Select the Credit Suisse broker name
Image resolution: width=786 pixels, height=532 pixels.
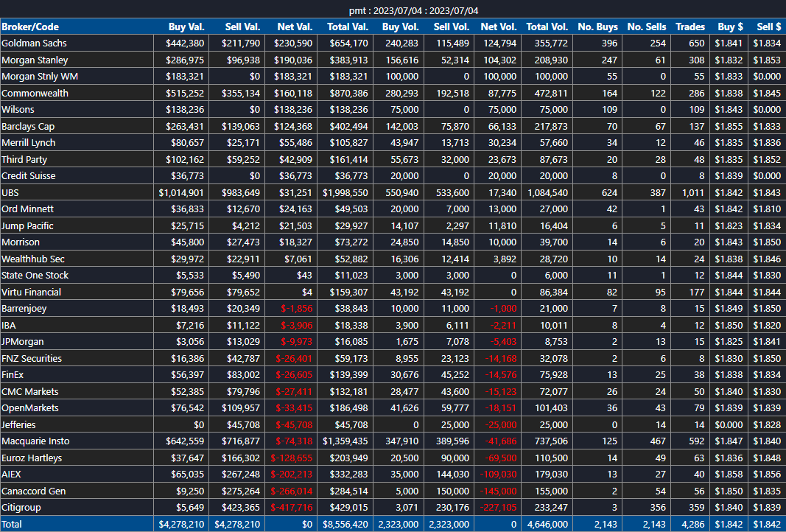pyautogui.click(x=29, y=175)
